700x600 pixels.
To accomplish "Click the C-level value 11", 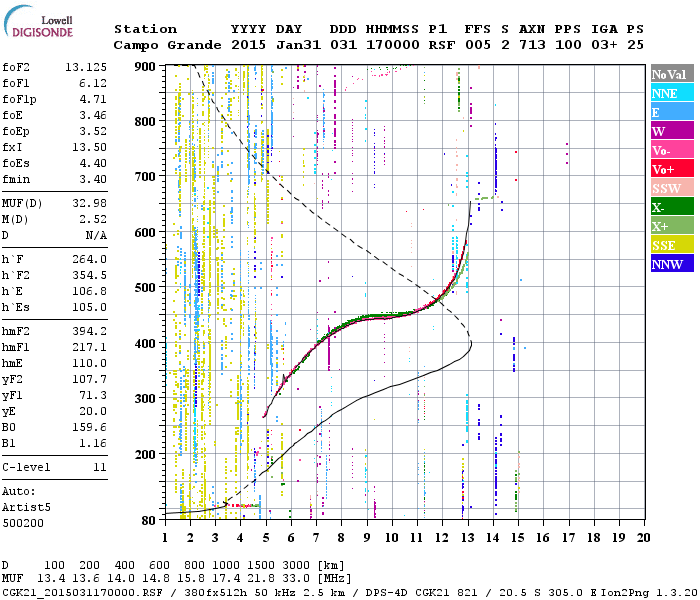I will pos(100,468).
